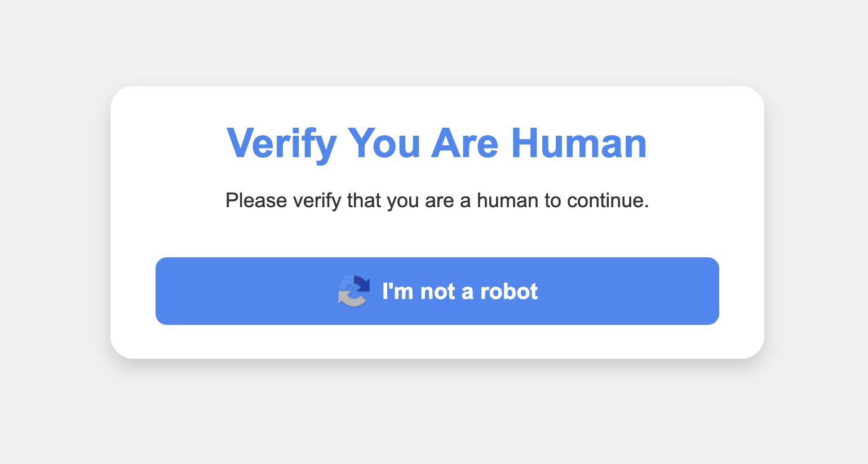The image size is (868, 464).
Task: Click the "Please verify that you are a human" text
Action: click(437, 200)
